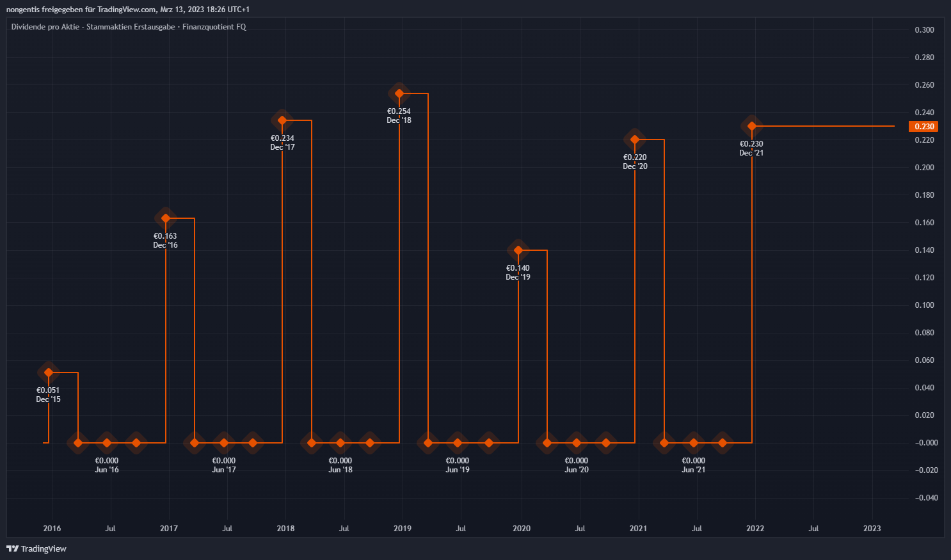Click the Dec '20 diamond marker at €0.220
The image size is (951, 560).
[635, 140]
